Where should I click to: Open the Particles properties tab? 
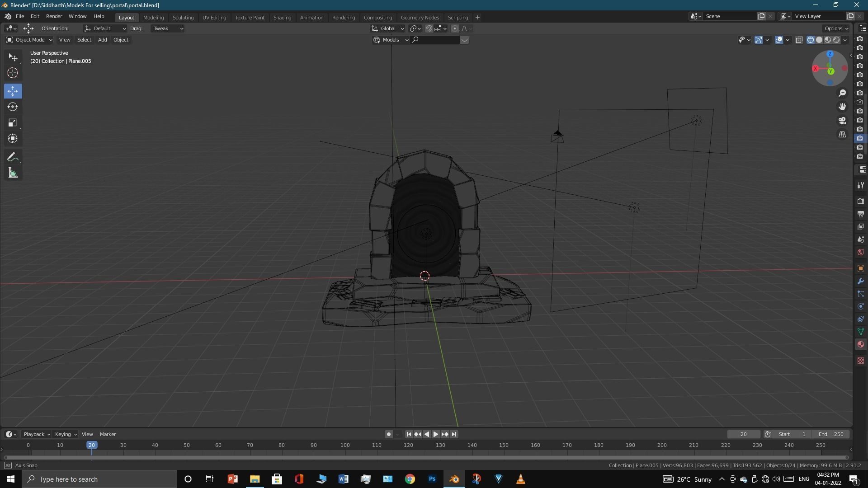[861, 294]
